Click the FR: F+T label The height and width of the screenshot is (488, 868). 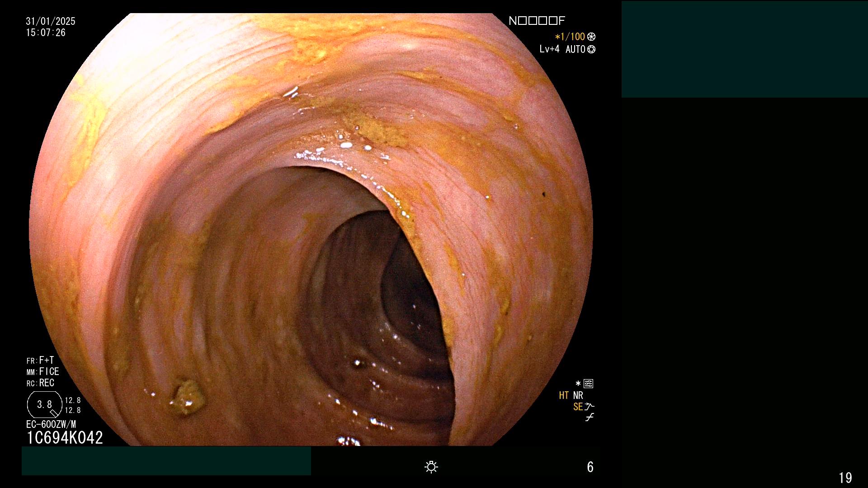(x=40, y=360)
